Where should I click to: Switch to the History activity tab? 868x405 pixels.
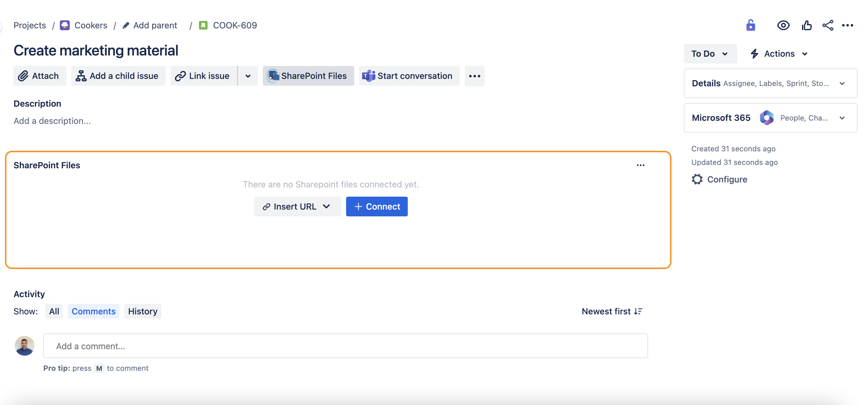pyautogui.click(x=143, y=311)
